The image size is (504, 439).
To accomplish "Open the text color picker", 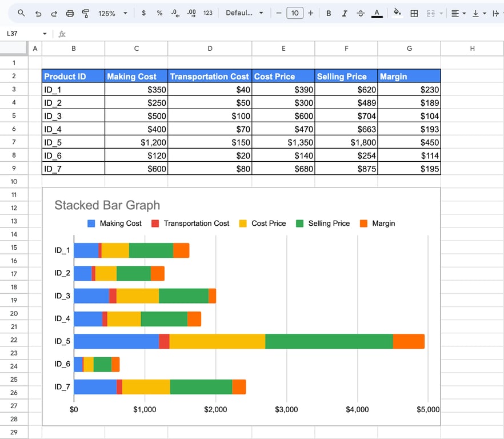I will pyautogui.click(x=377, y=13).
